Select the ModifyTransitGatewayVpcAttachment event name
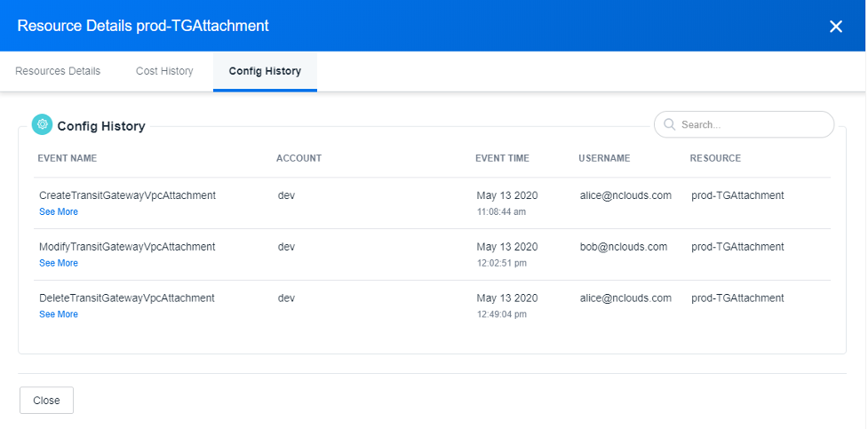Image resolution: width=868 pixels, height=429 pixels. (x=127, y=247)
